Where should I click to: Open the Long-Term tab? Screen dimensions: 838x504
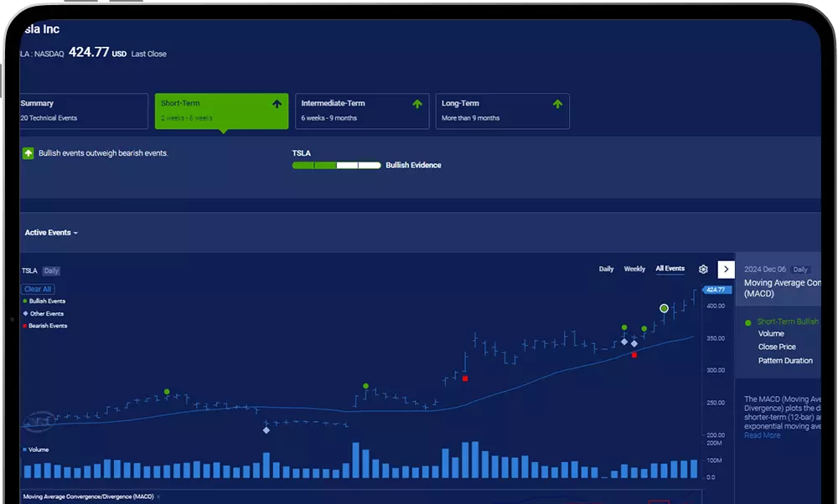pyautogui.click(x=501, y=111)
